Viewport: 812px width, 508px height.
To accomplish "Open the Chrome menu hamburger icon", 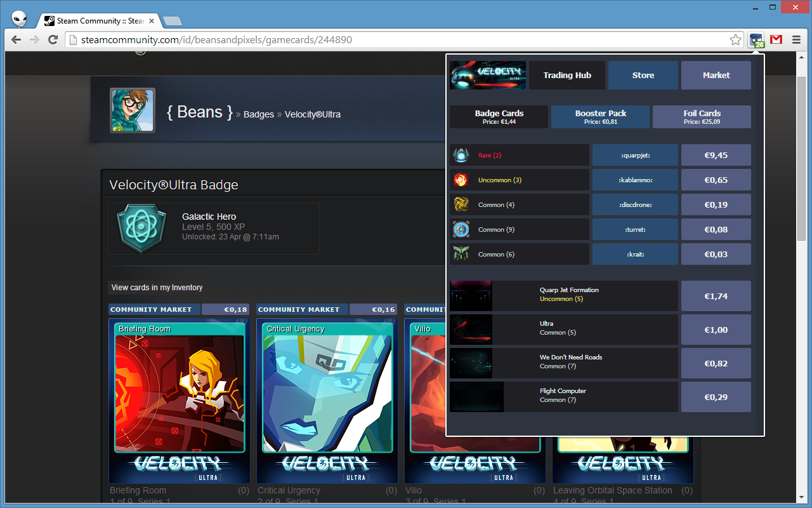I will pyautogui.click(x=796, y=40).
